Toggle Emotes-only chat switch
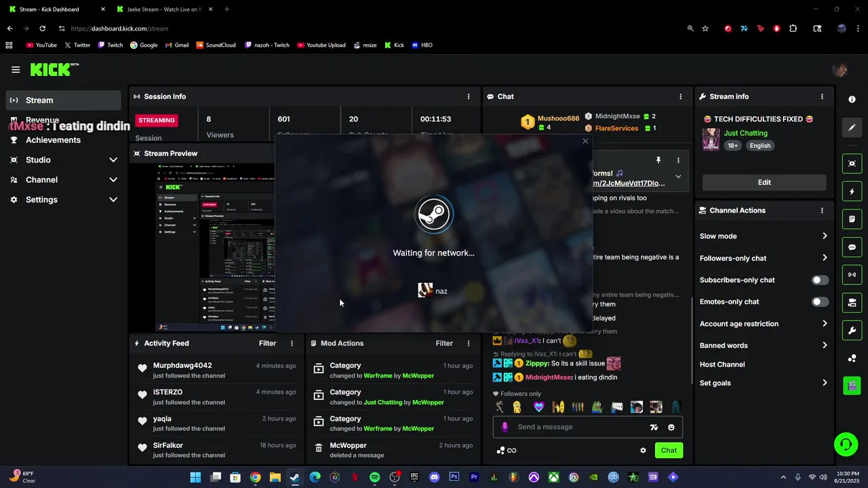This screenshot has width=868, height=488. click(820, 302)
